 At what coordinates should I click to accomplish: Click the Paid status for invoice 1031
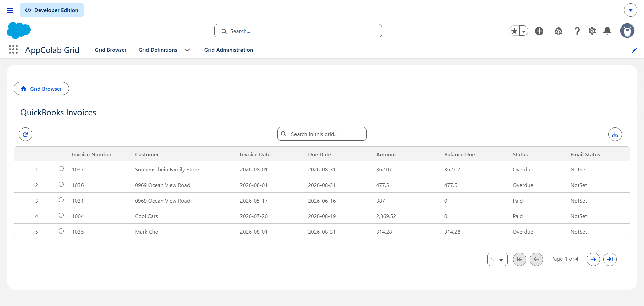click(x=518, y=201)
